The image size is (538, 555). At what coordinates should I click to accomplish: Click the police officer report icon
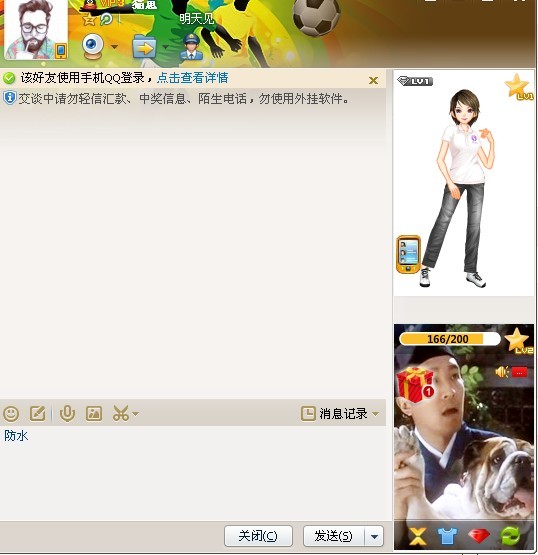(x=191, y=46)
